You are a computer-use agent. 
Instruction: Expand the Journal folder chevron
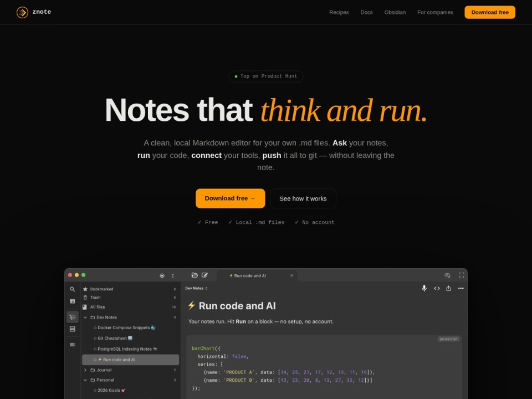pos(85,370)
